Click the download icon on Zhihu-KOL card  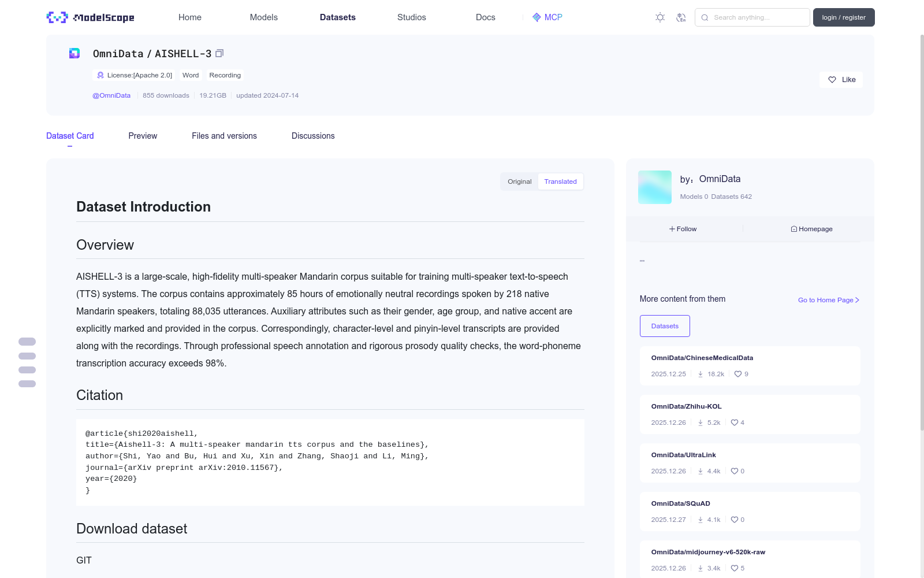701,423
